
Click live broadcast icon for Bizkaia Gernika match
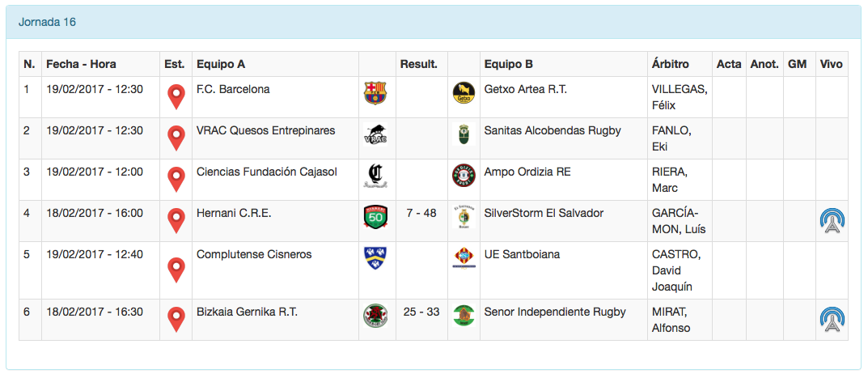[832, 320]
